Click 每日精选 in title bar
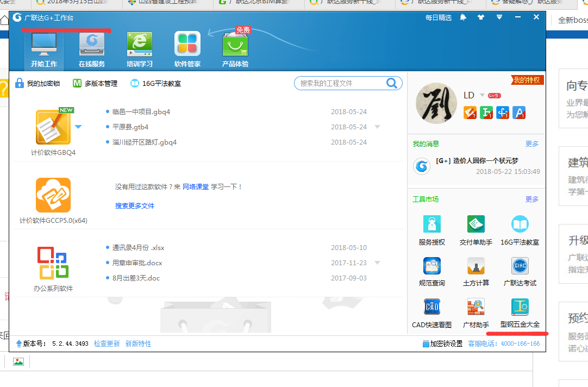Viewport: 588px width, 387px height. point(439,17)
